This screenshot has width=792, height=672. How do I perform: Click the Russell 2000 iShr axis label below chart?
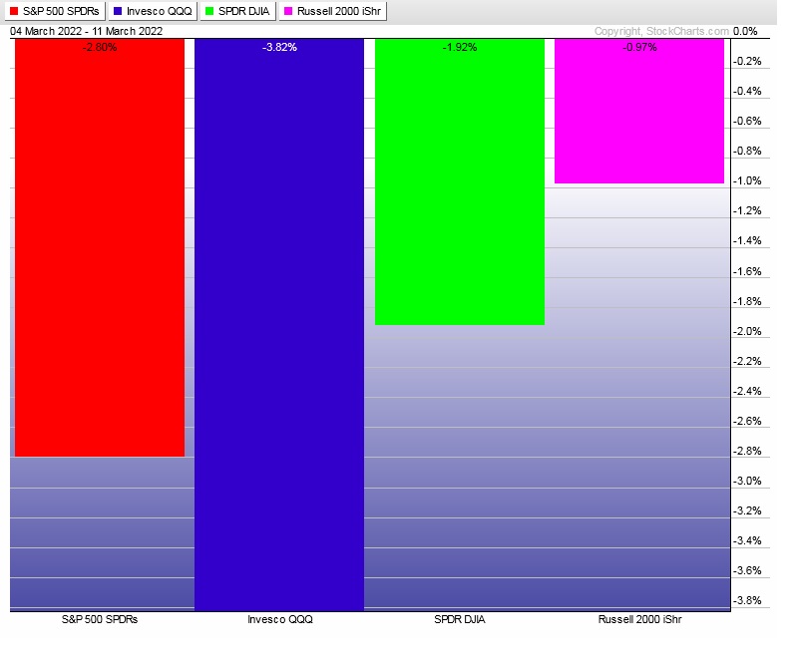[x=640, y=619]
